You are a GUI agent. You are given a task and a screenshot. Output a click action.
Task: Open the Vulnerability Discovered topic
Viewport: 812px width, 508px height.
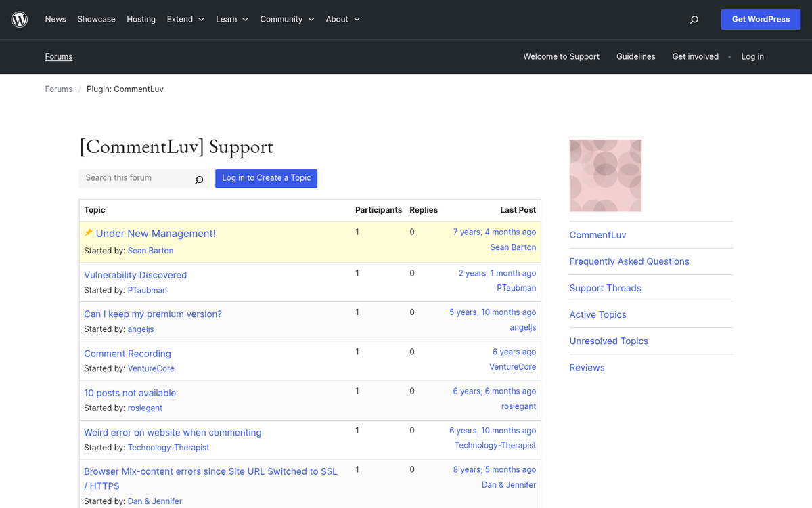coord(135,275)
